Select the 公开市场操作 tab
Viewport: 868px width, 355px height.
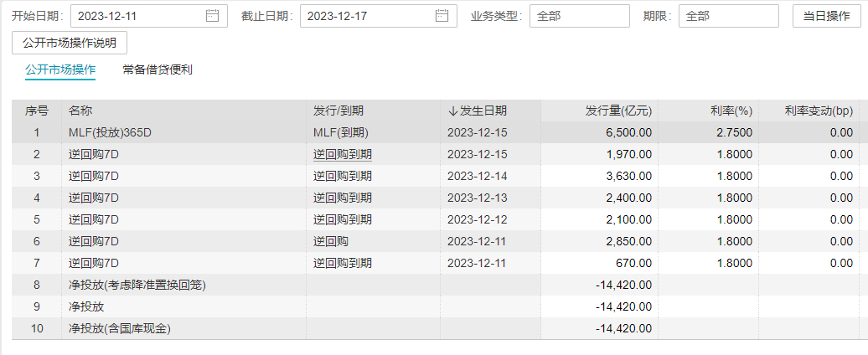click(60, 69)
